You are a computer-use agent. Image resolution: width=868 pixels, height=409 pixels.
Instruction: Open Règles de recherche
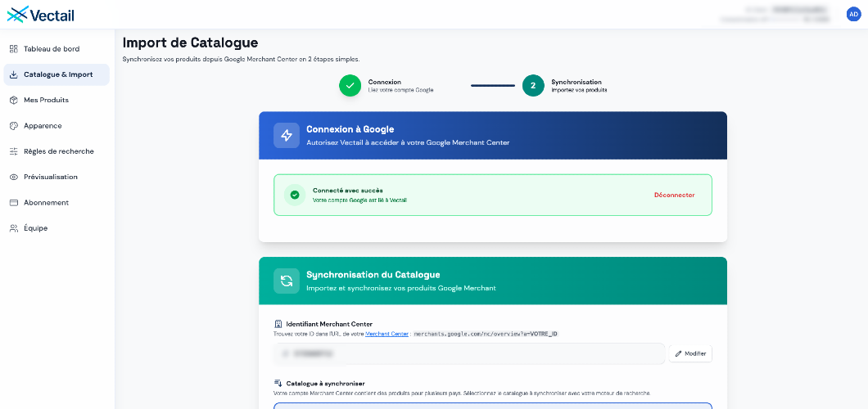click(57, 151)
